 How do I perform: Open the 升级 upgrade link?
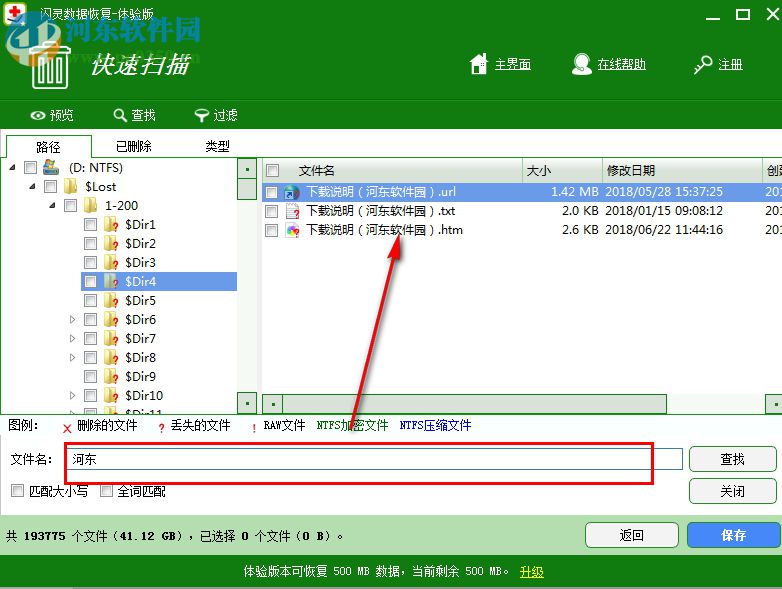[532, 572]
